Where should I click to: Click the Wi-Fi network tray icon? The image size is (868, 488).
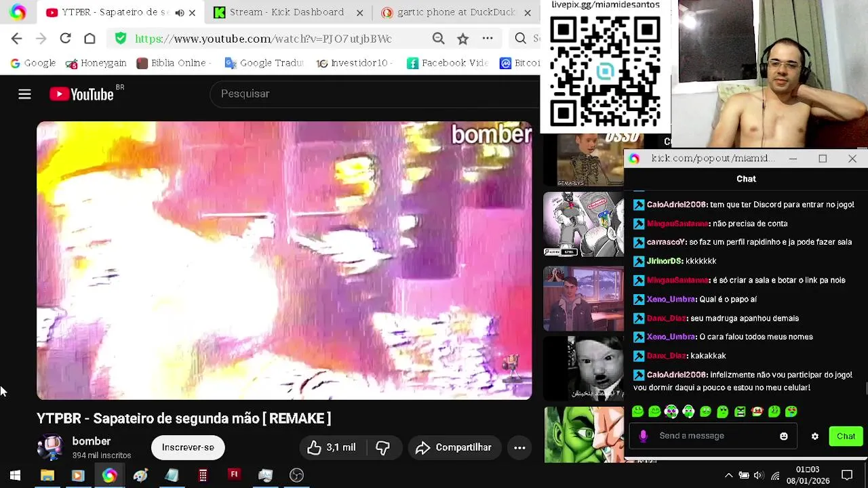(775, 475)
